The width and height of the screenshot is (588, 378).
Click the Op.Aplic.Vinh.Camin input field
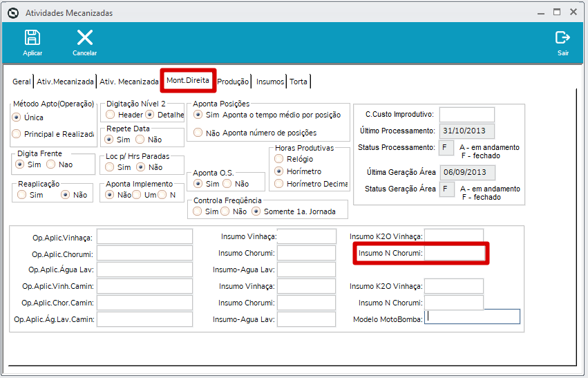pos(144,286)
